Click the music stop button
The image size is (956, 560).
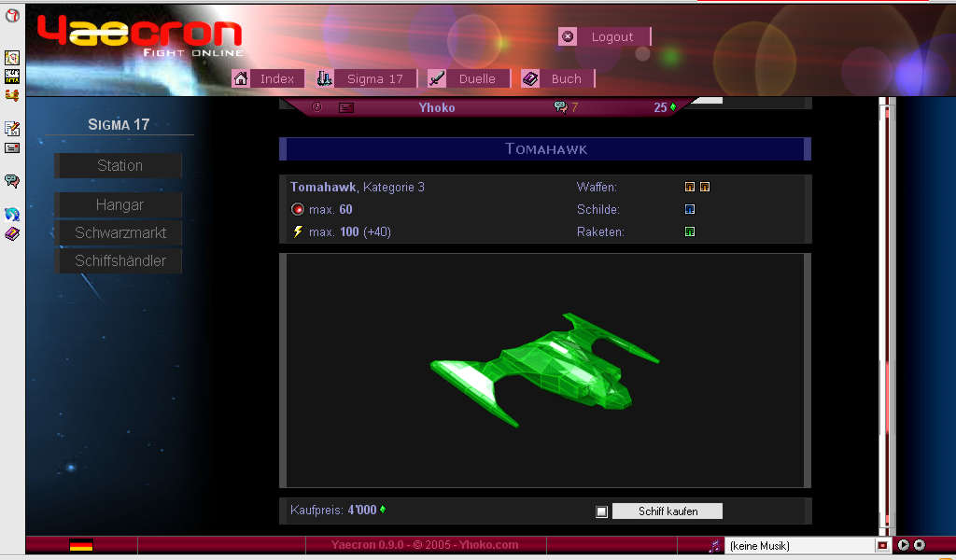coord(919,545)
